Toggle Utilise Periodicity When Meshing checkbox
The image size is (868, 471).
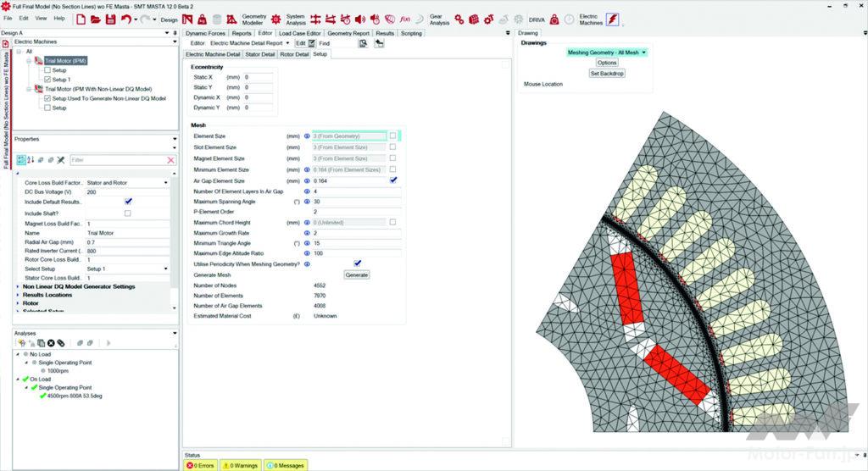pyautogui.click(x=357, y=263)
